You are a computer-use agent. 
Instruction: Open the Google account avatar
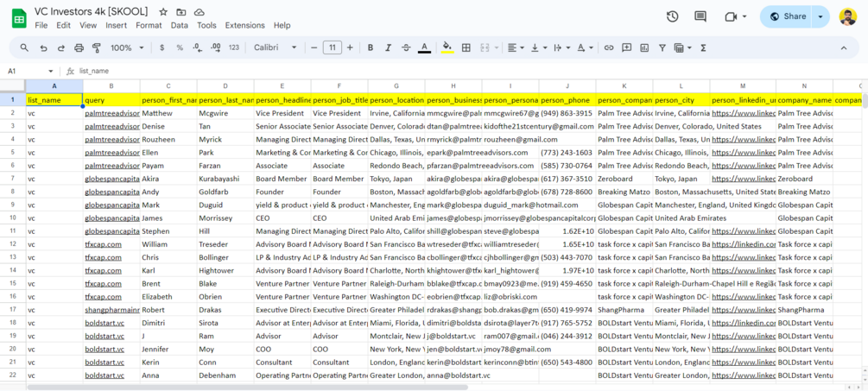tap(848, 16)
